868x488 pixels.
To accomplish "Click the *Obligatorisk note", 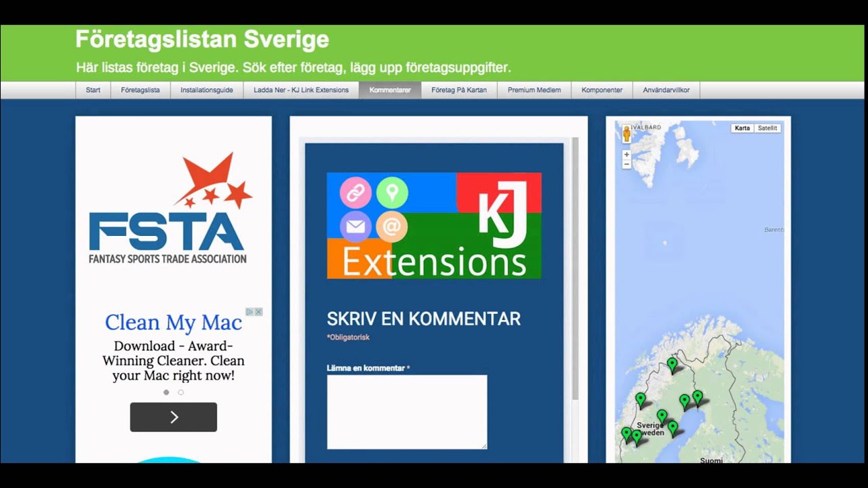I will pos(348,338).
